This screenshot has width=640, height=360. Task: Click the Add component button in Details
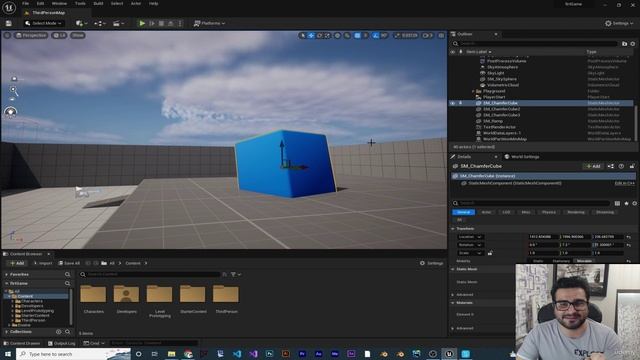(x=593, y=166)
